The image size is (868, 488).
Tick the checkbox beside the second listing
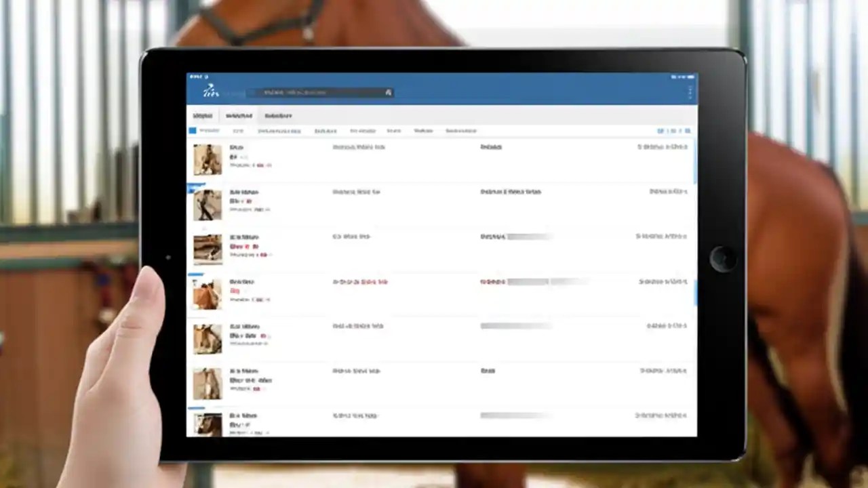[193, 188]
